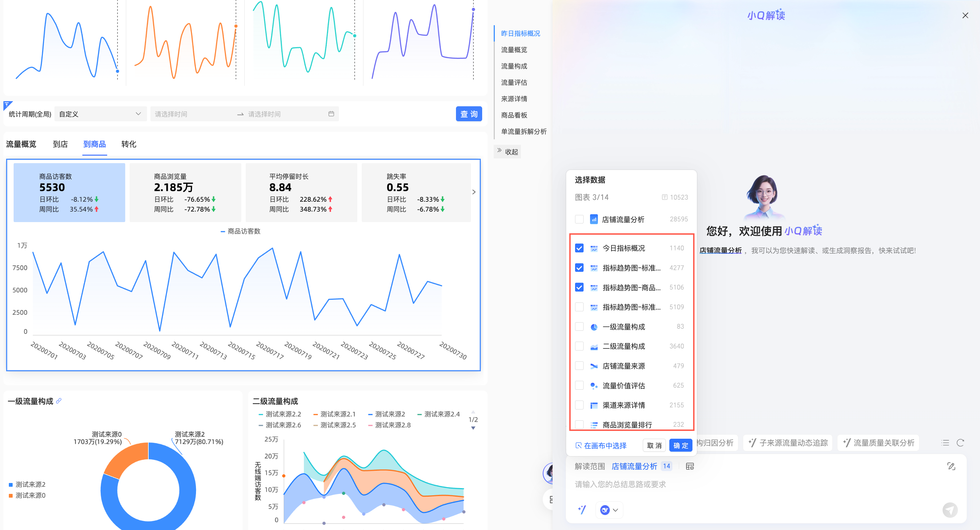Click 确定 to confirm data selection

[x=680, y=446]
